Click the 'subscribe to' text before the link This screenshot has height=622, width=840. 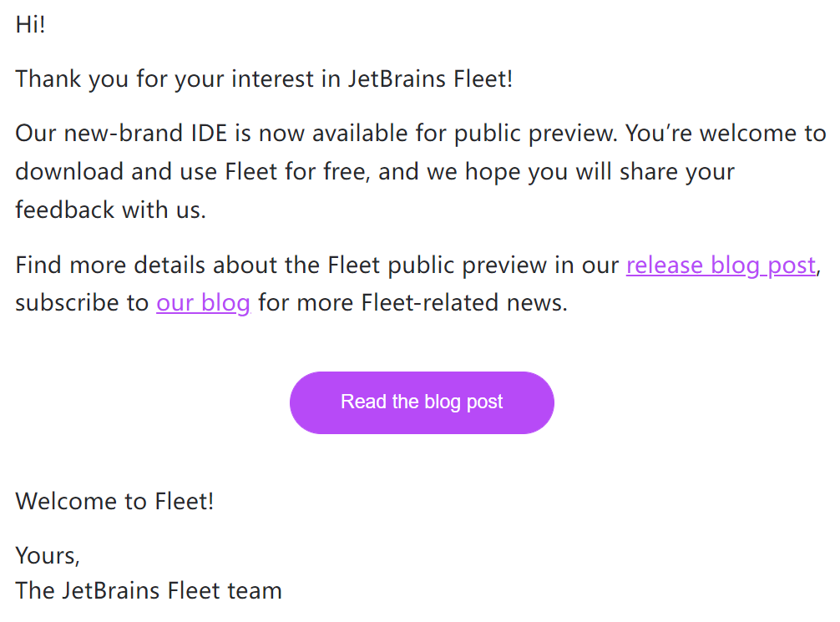tap(82, 303)
